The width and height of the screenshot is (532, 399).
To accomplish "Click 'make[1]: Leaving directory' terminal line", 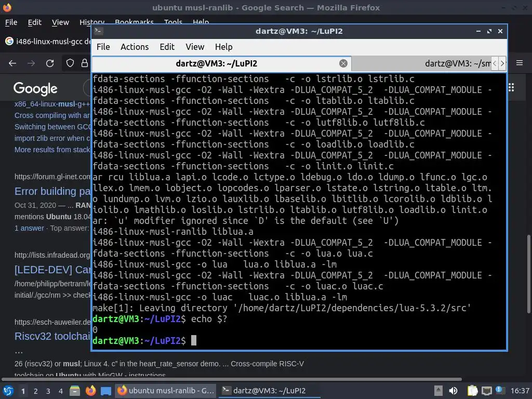I will click(282, 308).
